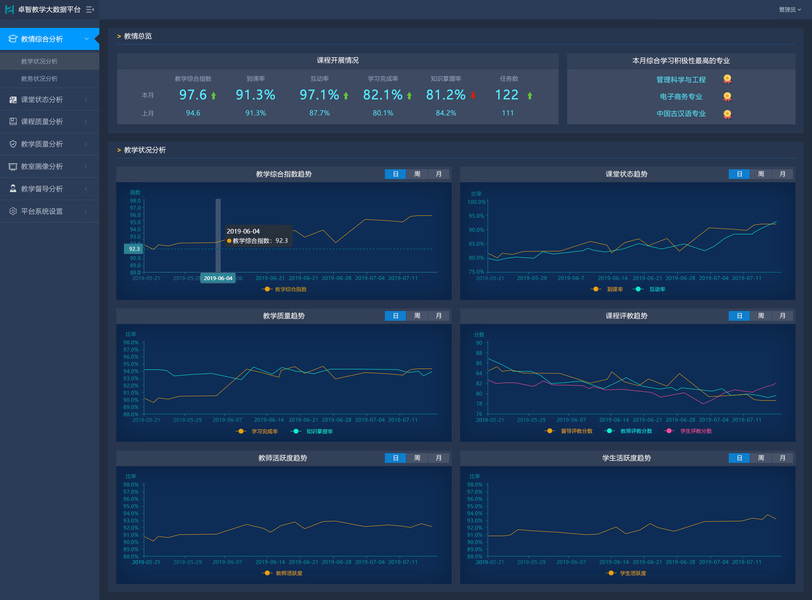Toggle 督导评教分数 legend series
812x600 pixels.
569,431
